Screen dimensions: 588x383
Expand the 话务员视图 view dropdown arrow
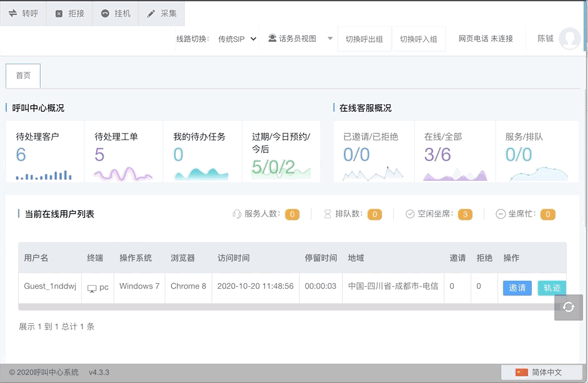pos(330,38)
